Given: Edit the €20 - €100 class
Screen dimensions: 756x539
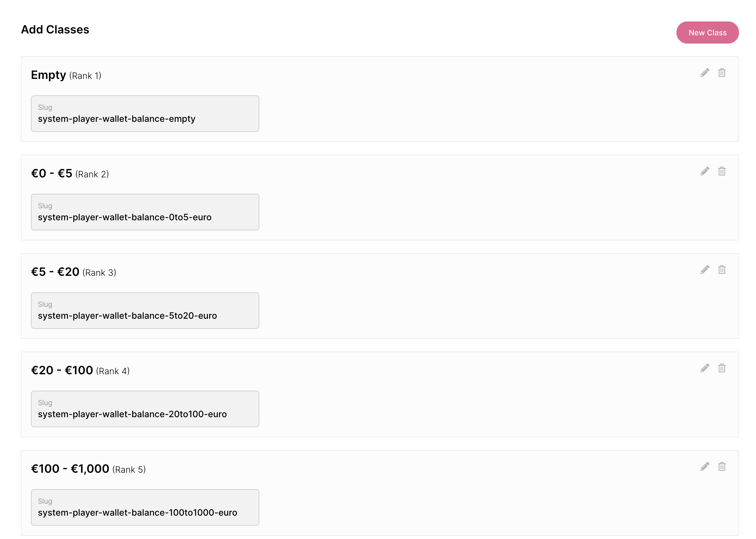Looking at the screenshot, I should pos(704,368).
